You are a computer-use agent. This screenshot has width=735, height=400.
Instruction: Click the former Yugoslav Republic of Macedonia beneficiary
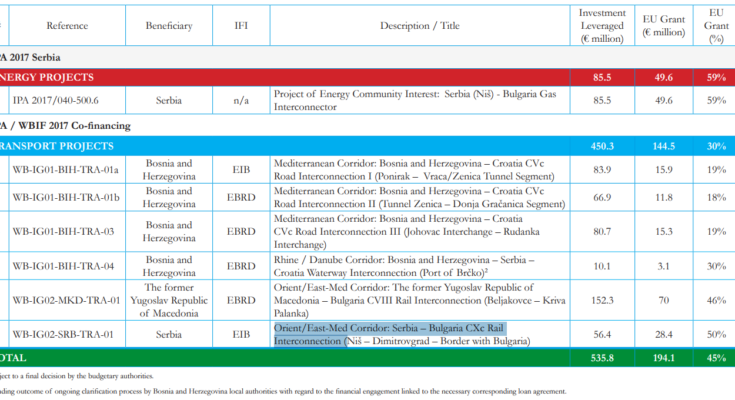pyautogui.click(x=169, y=301)
